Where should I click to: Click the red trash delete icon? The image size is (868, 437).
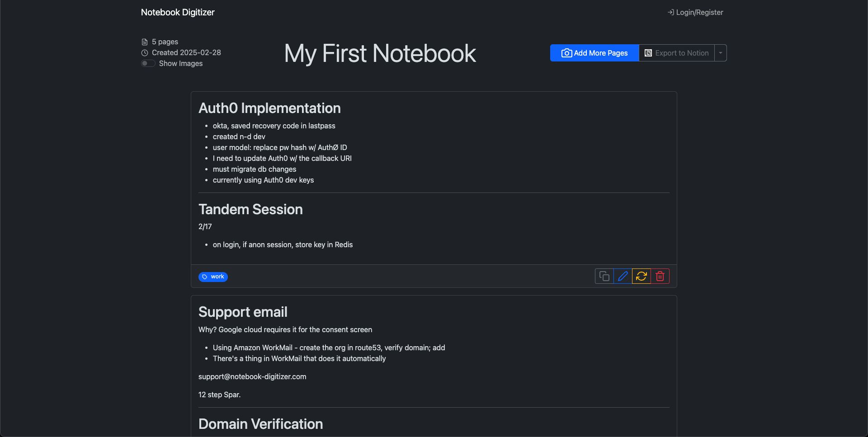660,276
